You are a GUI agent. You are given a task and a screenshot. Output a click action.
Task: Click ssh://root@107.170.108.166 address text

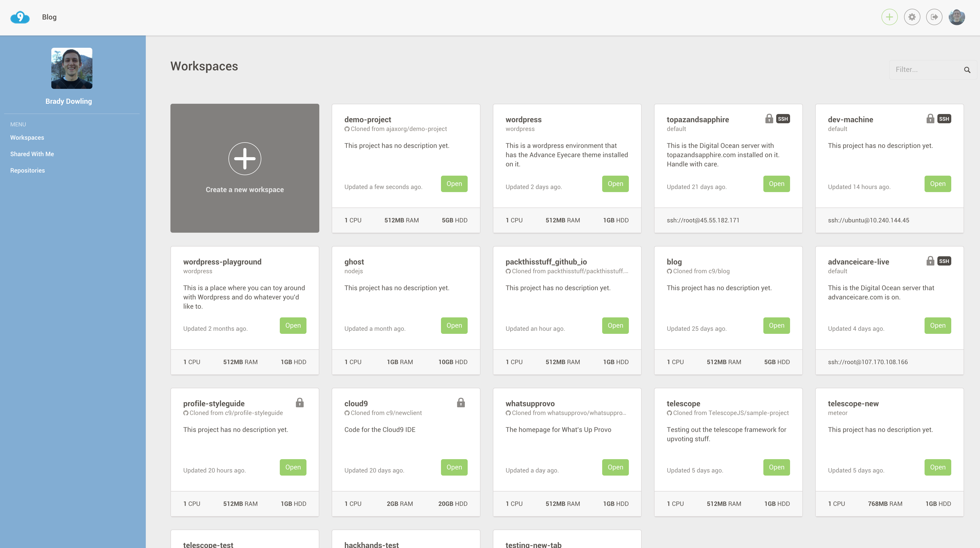(x=867, y=362)
